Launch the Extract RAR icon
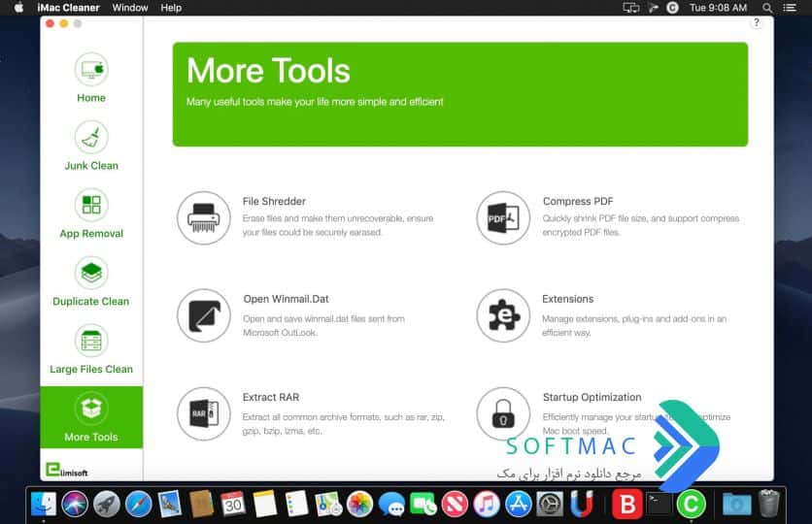Image resolution: width=812 pixels, height=524 pixels. pyautogui.click(x=204, y=413)
